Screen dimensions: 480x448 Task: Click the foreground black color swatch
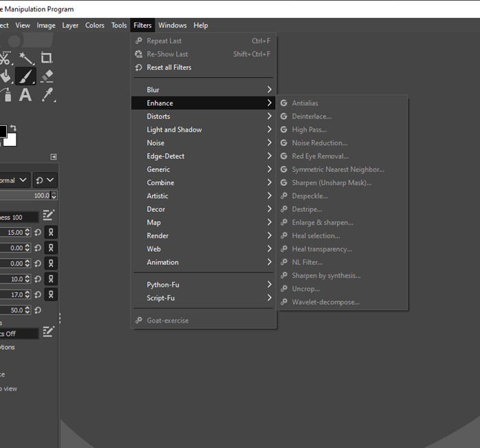(x=3, y=131)
